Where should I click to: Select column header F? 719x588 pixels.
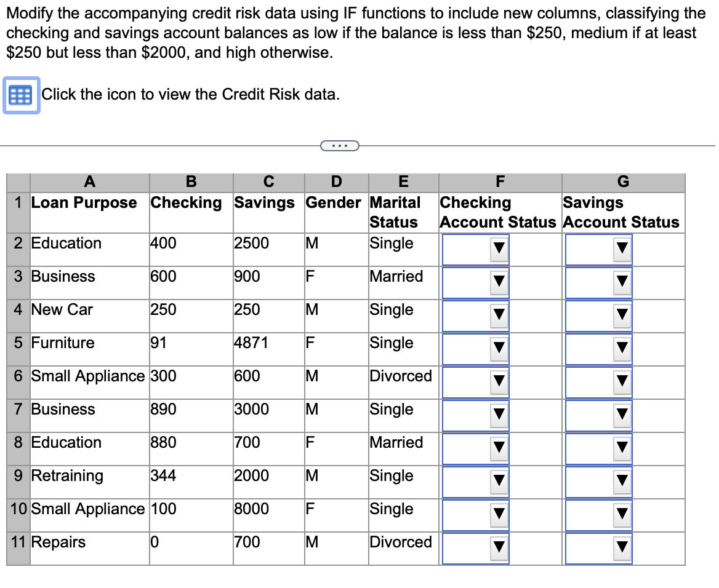pos(499,181)
